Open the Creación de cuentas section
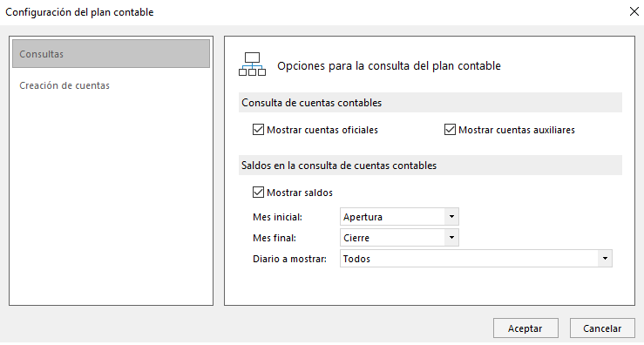644x345 pixels. coord(64,85)
